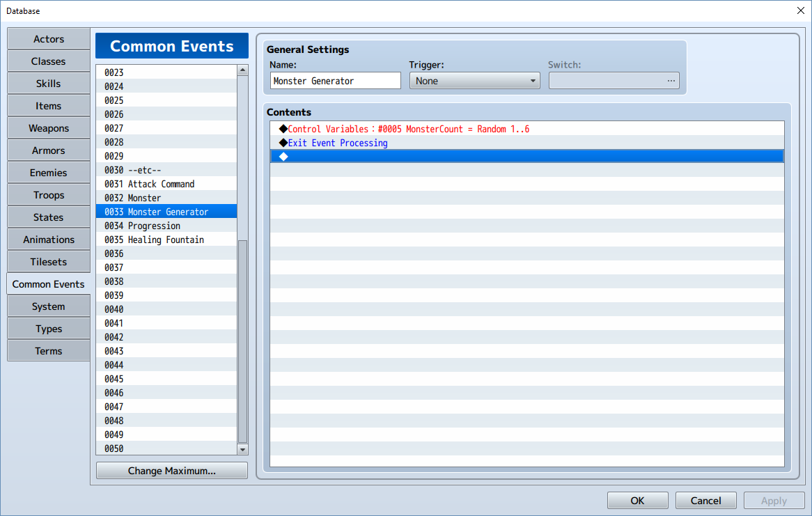Select common event 0031 Attack Command
The height and width of the screenshot is (516, 812).
166,184
